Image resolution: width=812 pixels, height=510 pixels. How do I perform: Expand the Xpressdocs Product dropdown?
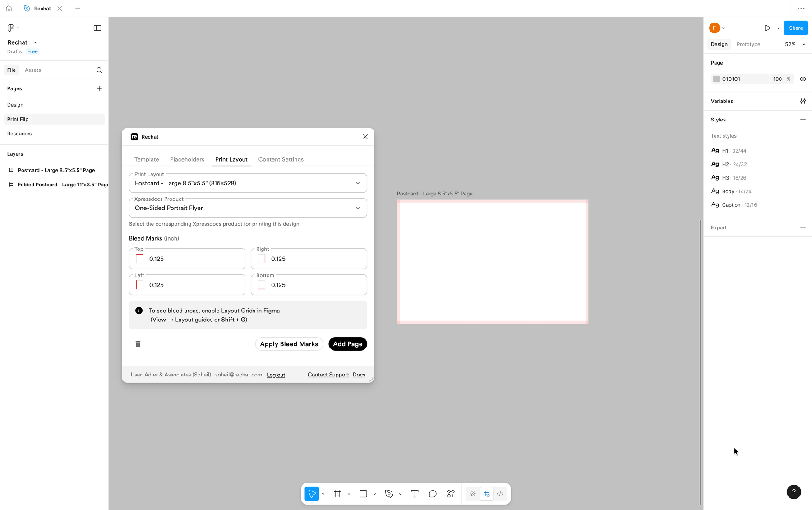248,208
